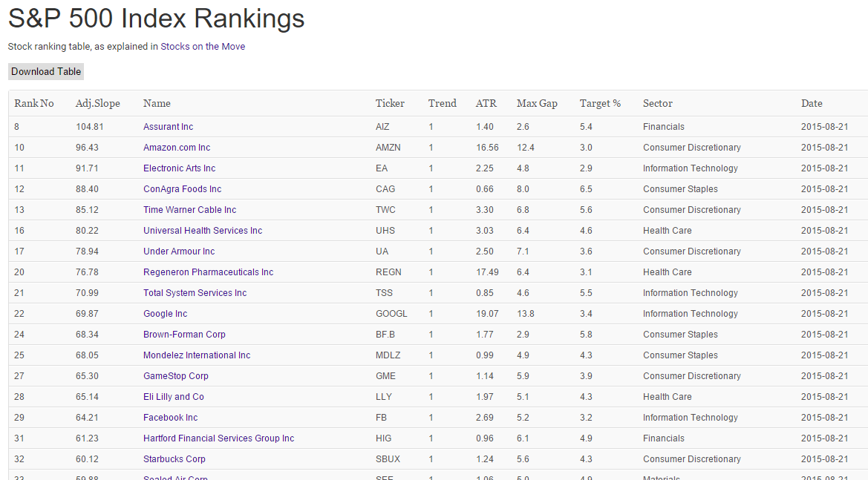Screen dimensions: 868x480
Task: Open the Eli Lilly and Co link
Action: (173, 396)
